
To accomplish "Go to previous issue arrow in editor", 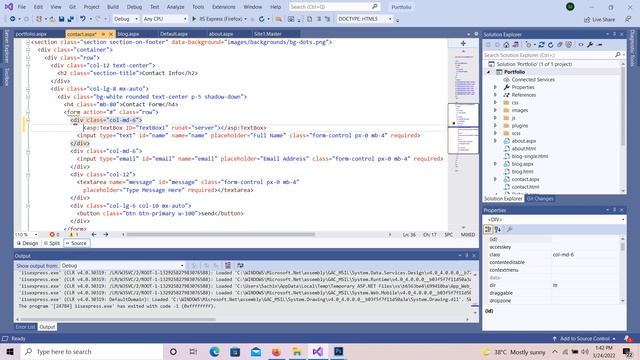I will tap(94, 235).
